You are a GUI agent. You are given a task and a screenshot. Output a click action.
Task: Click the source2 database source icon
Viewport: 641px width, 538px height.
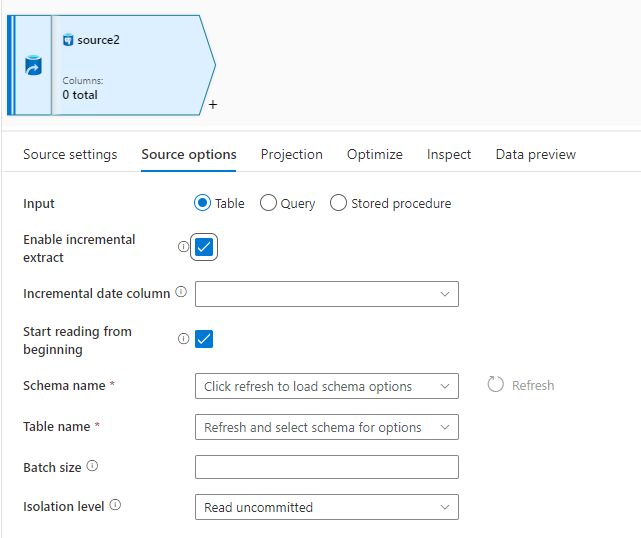(33, 65)
